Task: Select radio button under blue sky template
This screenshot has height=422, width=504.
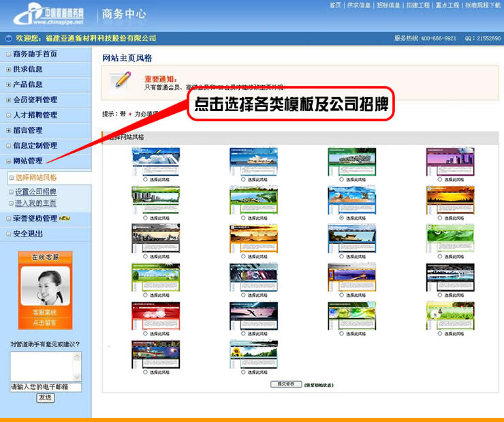Action: pyautogui.click(x=146, y=179)
